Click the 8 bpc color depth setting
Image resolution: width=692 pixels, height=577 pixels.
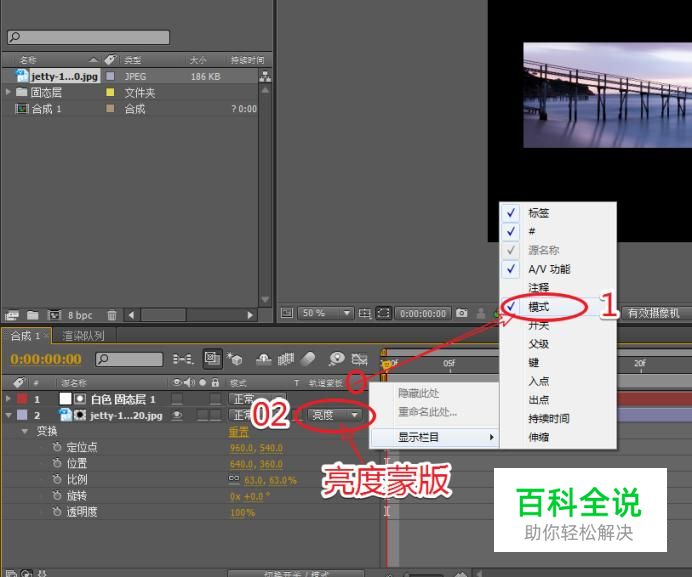[x=80, y=315]
